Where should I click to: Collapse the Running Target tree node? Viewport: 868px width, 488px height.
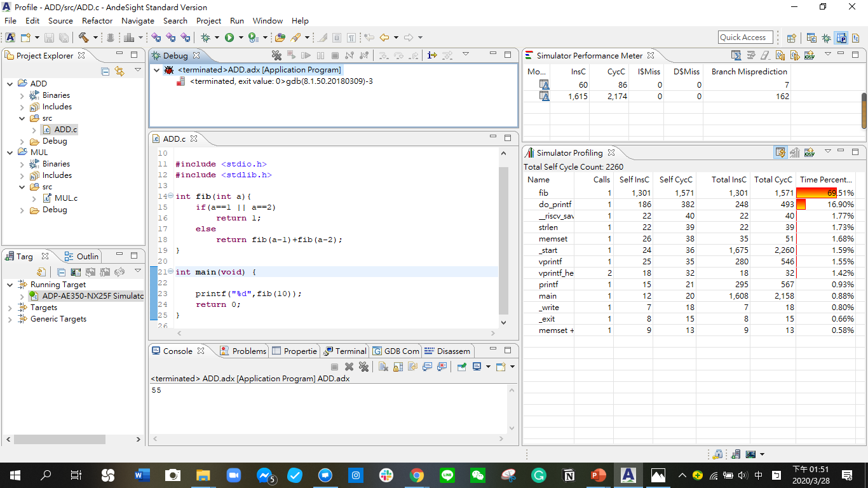pyautogui.click(x=10, y=285)
